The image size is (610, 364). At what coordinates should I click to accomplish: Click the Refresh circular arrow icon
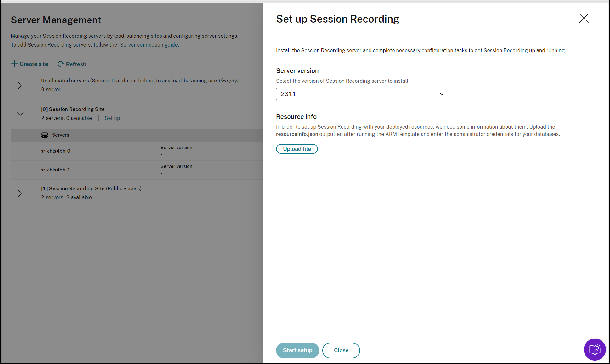(60, 64)
